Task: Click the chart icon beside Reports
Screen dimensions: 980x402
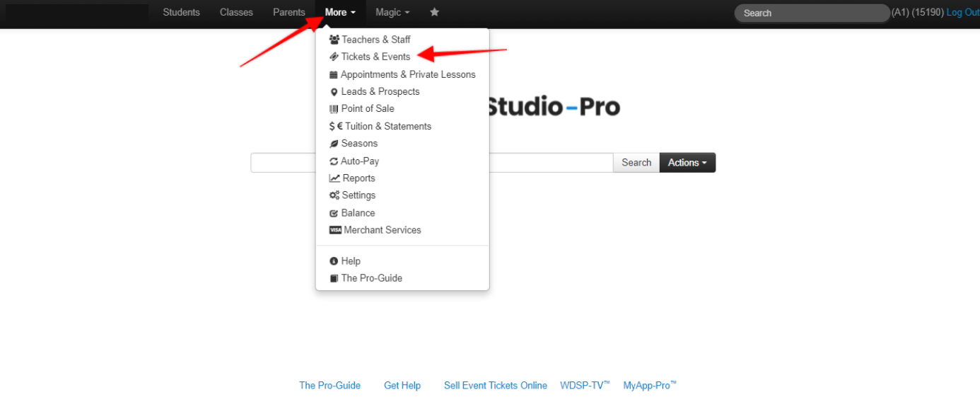Action: tap(334, 178)
